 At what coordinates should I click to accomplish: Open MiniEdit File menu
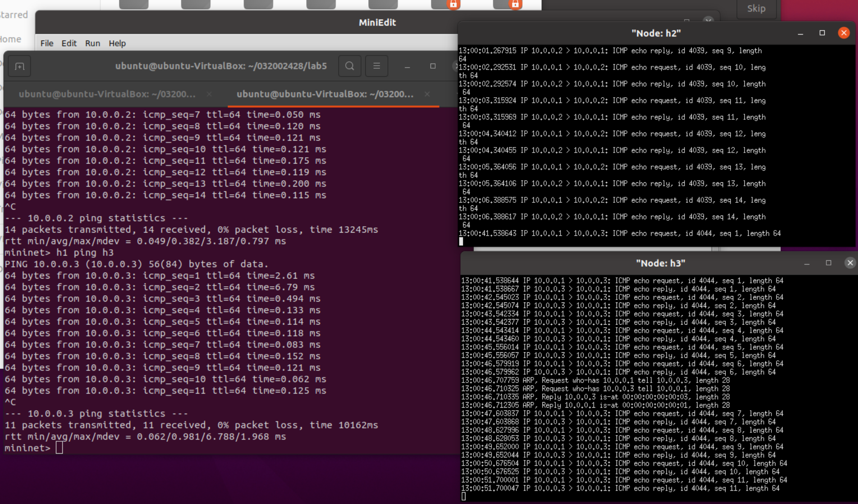tap(47, 43)
